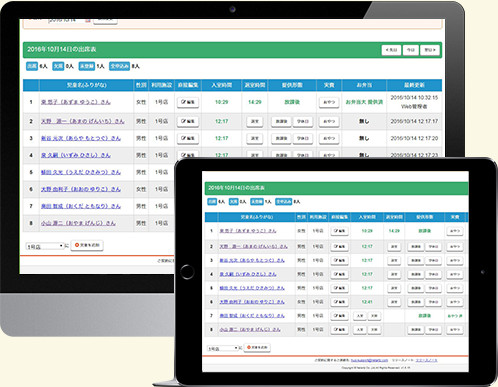Image resolution: width=498 pixels, height=387 pixels.
Task: Click row 1 おやつ button on tablet
Action: tap(455, 231)
